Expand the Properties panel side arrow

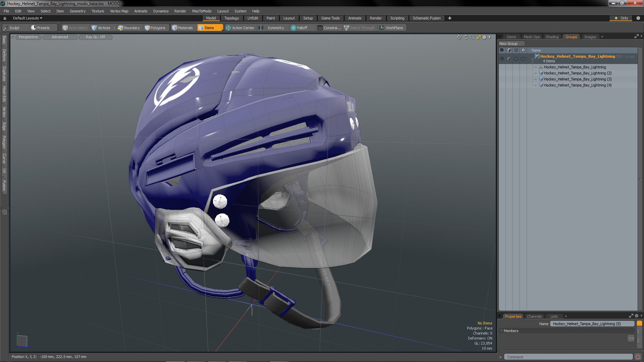pyautogui.click(x=641, y=315)
